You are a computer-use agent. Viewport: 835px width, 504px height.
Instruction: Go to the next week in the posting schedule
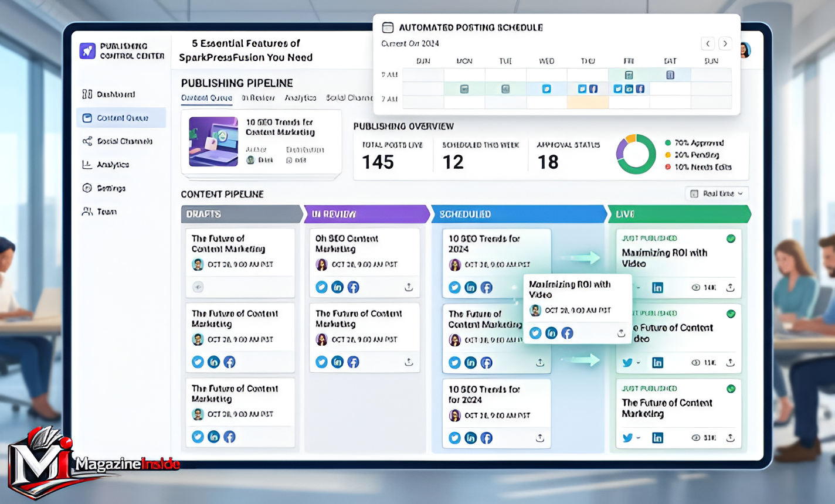click(x=725, y=43)
